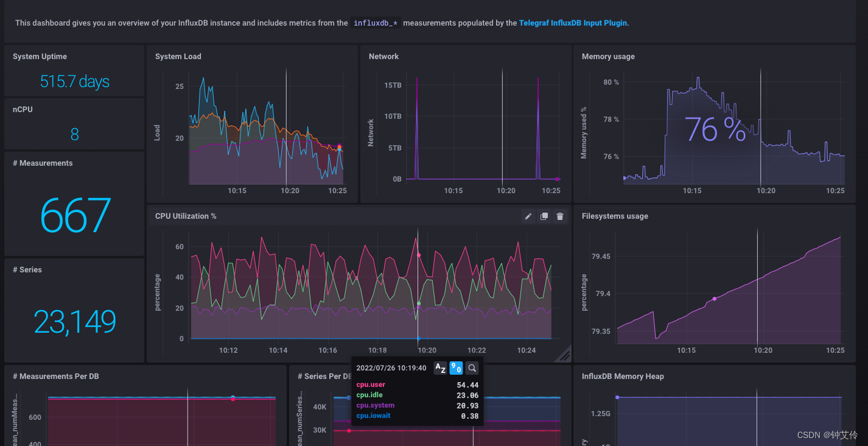
Task: Select the InfluxDB Memory Heap header
Action: (623, 377)
